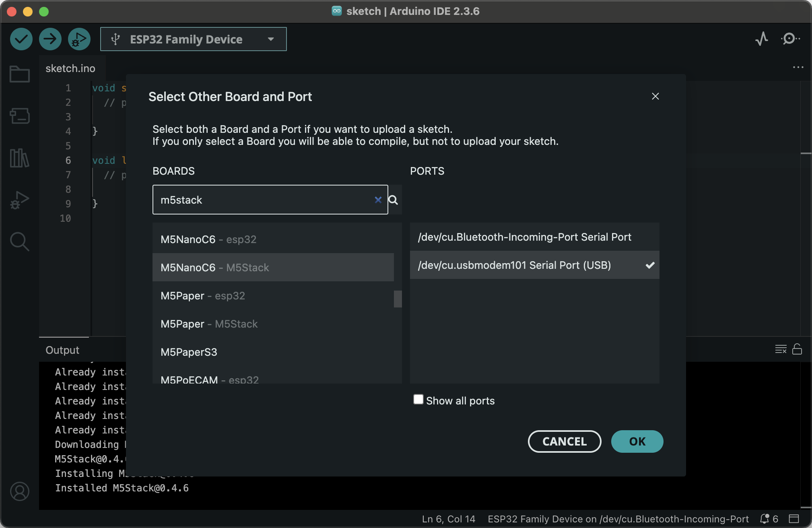Image resolution: width=812 pixels, height=528 pixels.
Task: Open the Sketchbook folder sidebar icon
Action: pos(19,74)
